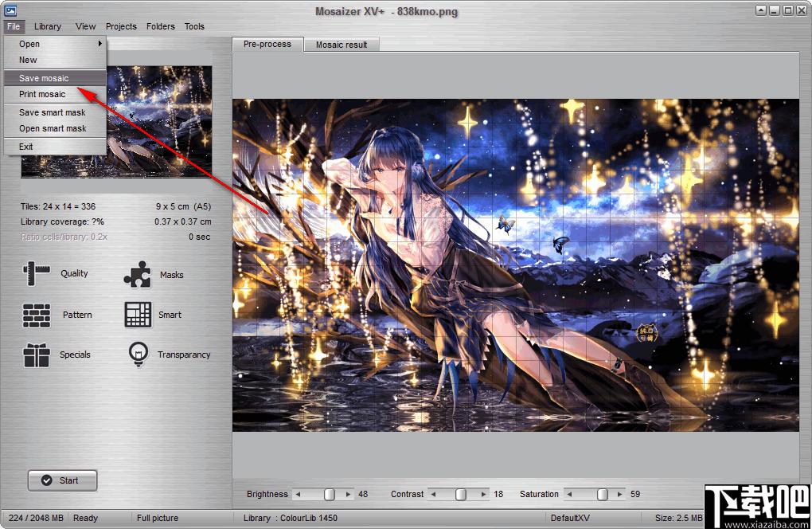Click the stay-on-top arrow button in title bar
The height and width of the screenshot is (529, 812).
[761, 10]
